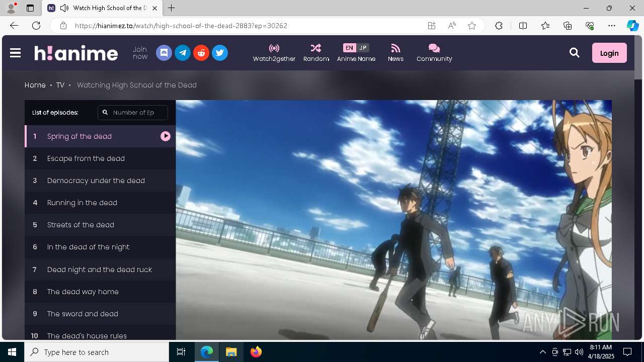Image resolution: width=644 pixels, height=362 pixels.
Task: Open Watch2gether
Action: (274, 53)
